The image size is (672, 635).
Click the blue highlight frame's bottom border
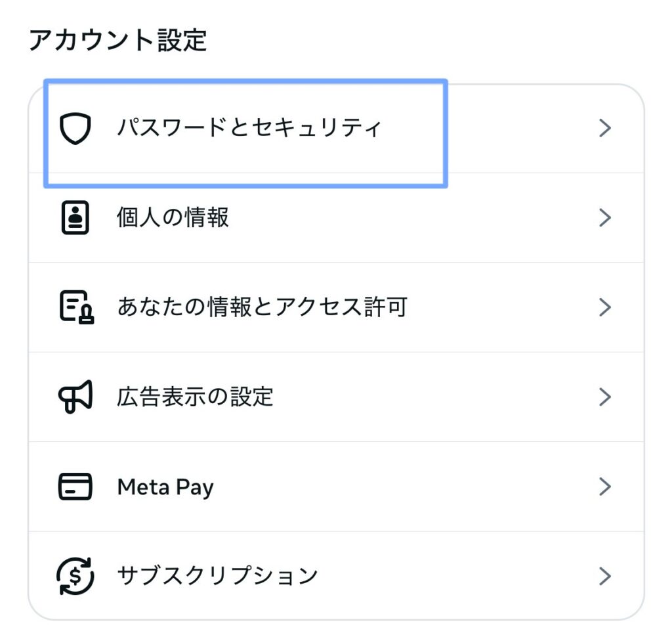[245, 186]
